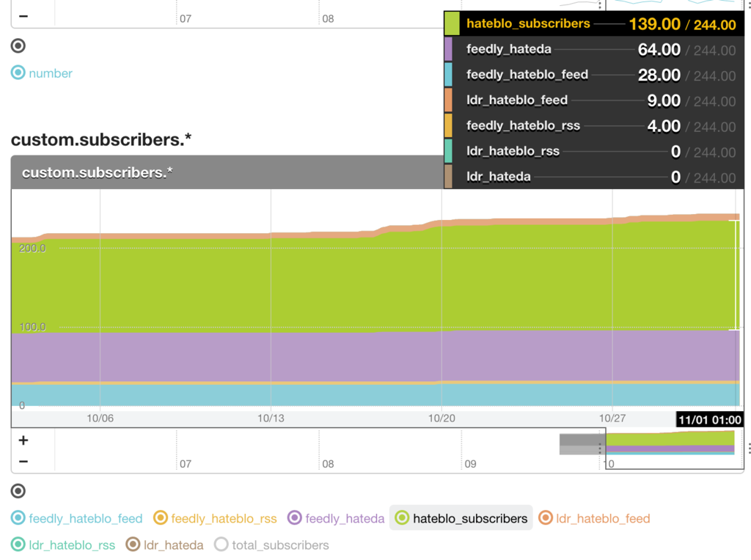Click the 139.00 value for hateblo_subscribers
The image size is (751, 560).
click(x=655, y=24)
